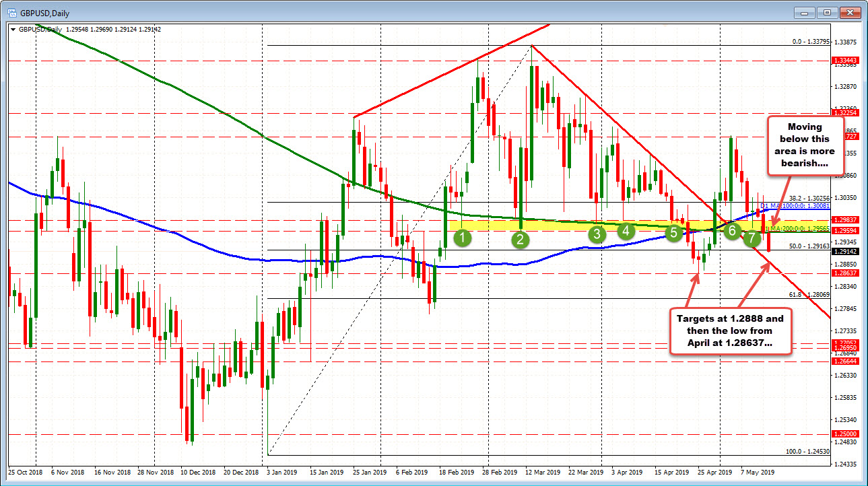868x486 pixels.
Task: Click the 6 Nov 2018 date label
Action: pos(67,473)
